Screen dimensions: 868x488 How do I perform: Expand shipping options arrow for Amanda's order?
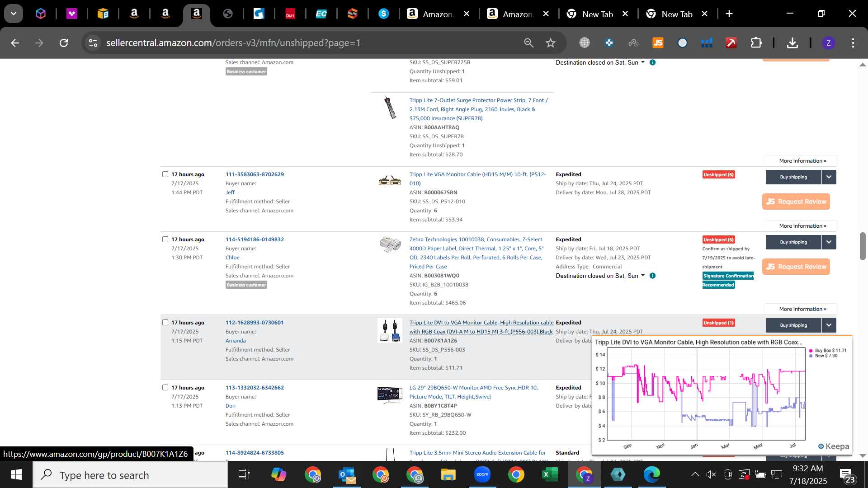(x=829, y=325)
